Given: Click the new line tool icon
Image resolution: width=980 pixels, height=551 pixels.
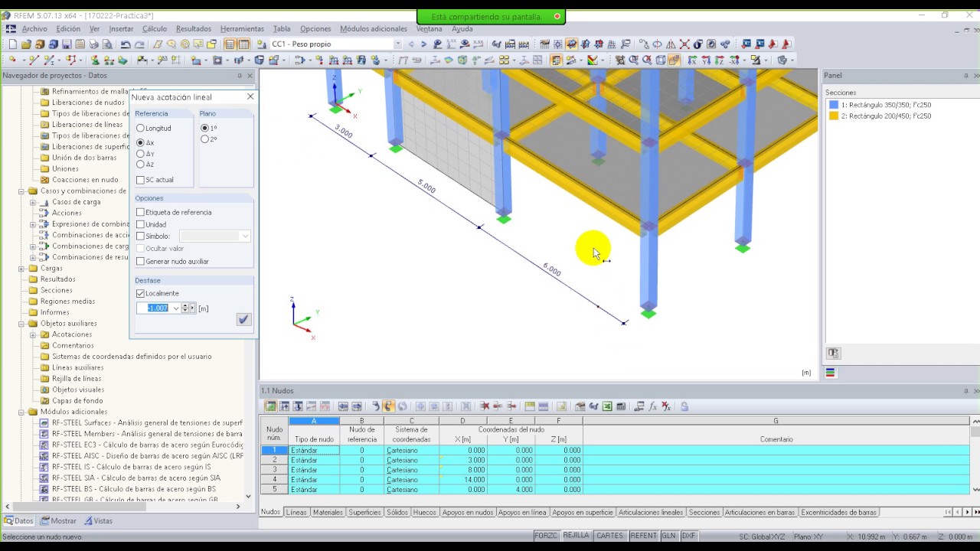Looking at the screenshot, I should click(34, 60).
